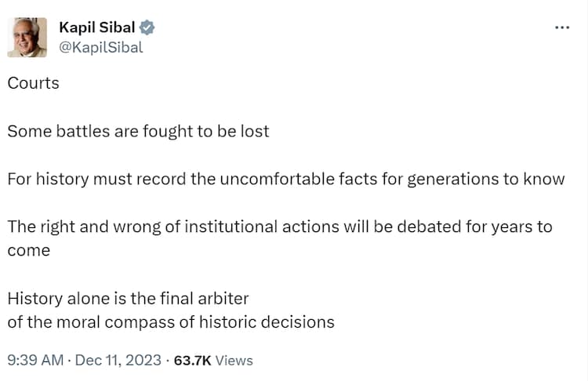The image size is (588, 381).
Task: Click the blue verified badge
Action: [x=147, y=27]
